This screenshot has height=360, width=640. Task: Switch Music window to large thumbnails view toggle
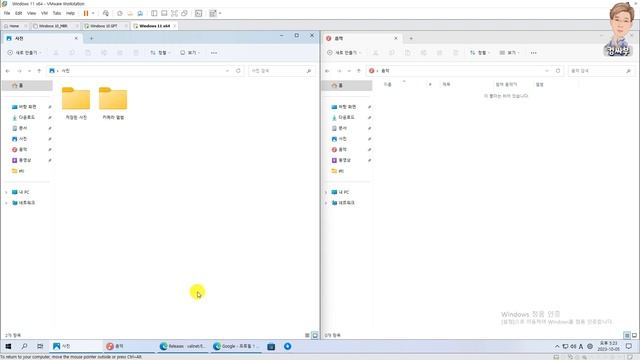(634, 335)
